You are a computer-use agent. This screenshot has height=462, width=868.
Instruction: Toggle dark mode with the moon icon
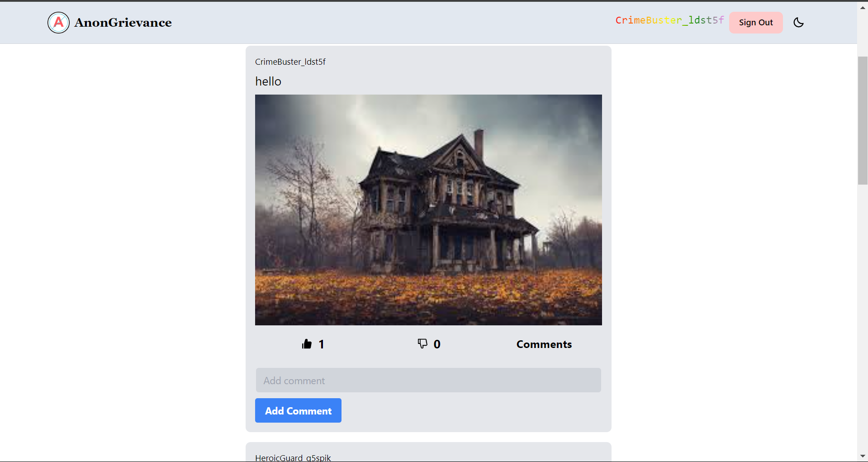click(x=798, y=23)
